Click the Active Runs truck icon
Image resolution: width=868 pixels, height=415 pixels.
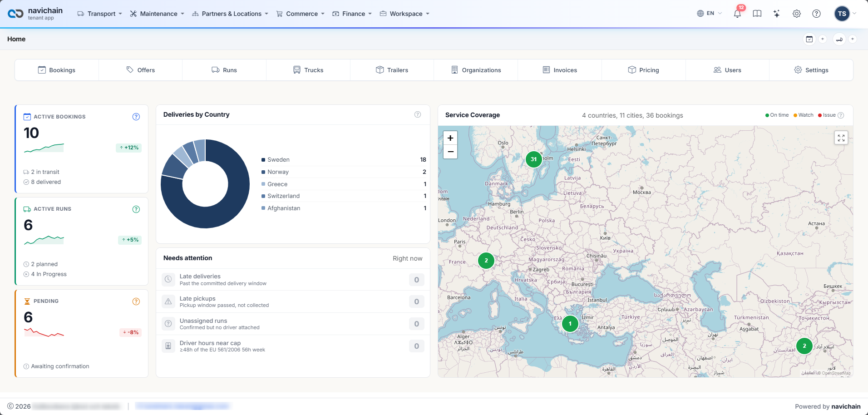point(27,209)
